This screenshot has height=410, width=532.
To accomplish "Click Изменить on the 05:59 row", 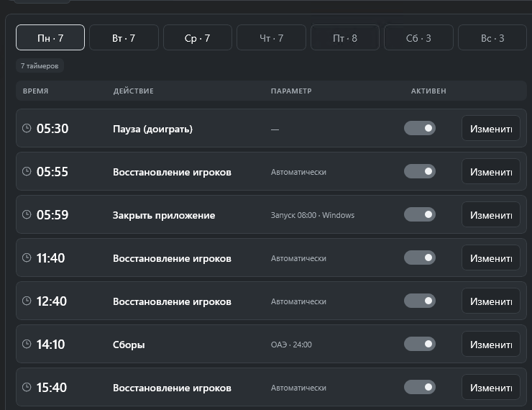I will coord(491,214).
